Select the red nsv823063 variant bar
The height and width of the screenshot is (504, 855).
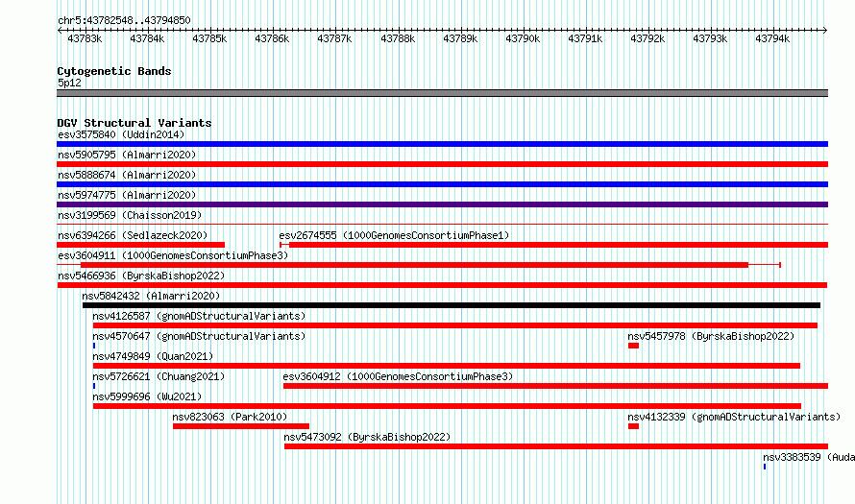[x=241, y=426]
